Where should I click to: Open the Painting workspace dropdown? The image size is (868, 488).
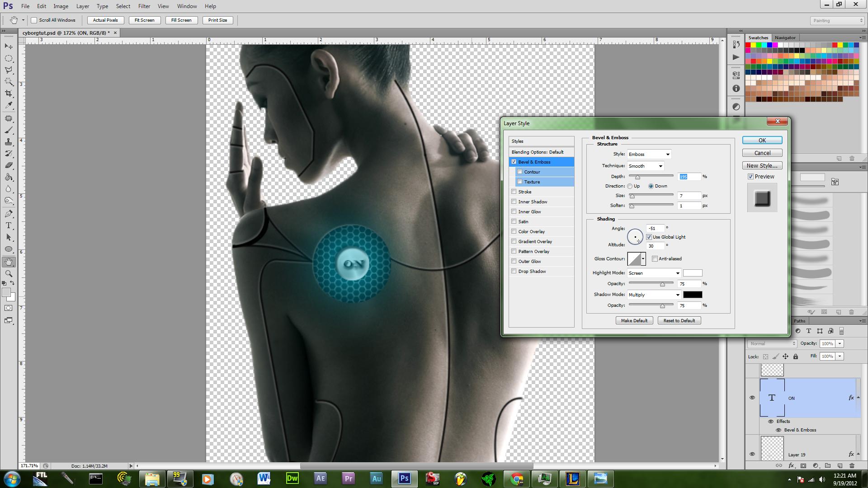[x=837, y=21]
